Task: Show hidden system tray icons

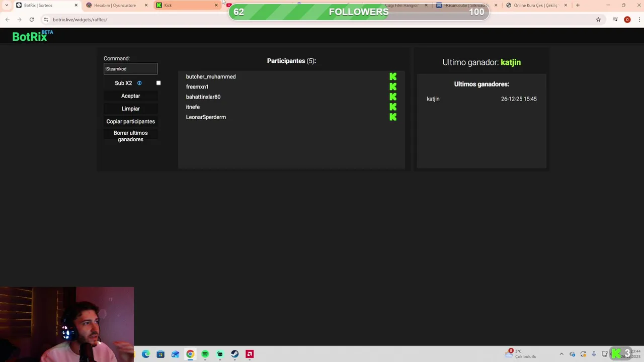Action: click(x=561, y=354)
